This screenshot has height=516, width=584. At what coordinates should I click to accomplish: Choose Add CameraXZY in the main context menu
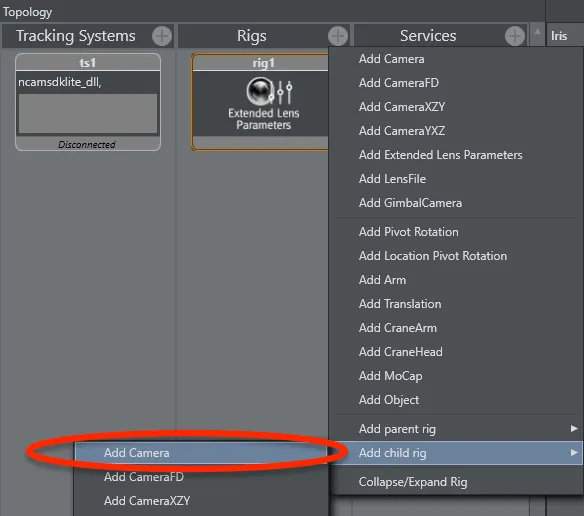coord(456,107)
